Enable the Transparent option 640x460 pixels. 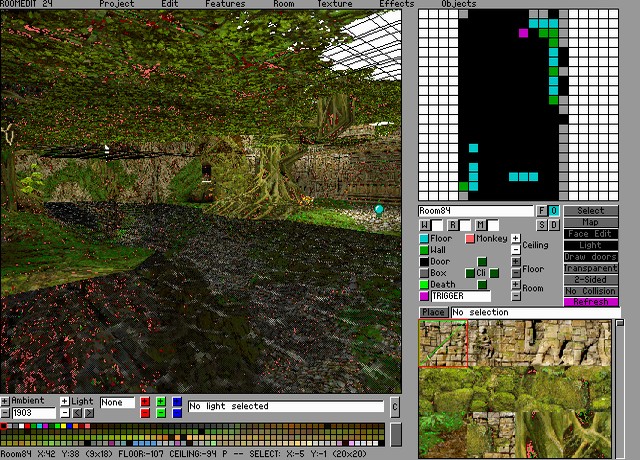point(590,268)
